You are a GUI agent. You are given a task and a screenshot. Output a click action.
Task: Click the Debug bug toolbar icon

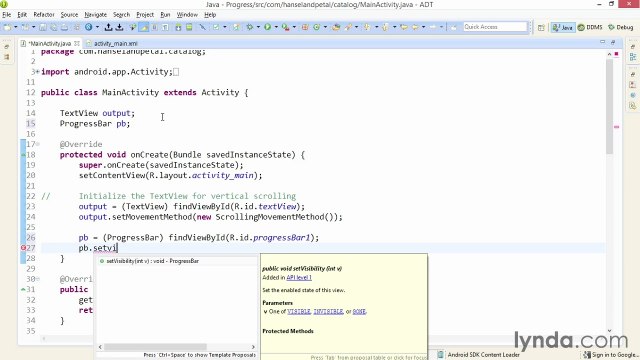249,27
